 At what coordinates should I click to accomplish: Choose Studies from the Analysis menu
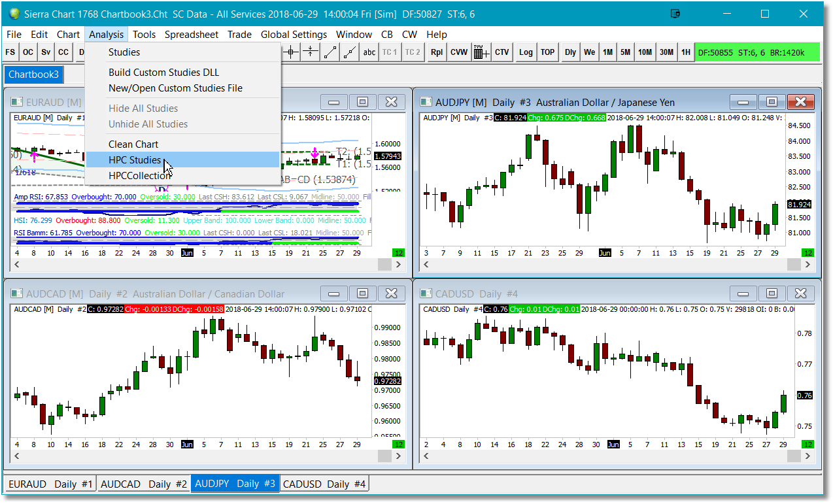(x=183, y=52)
